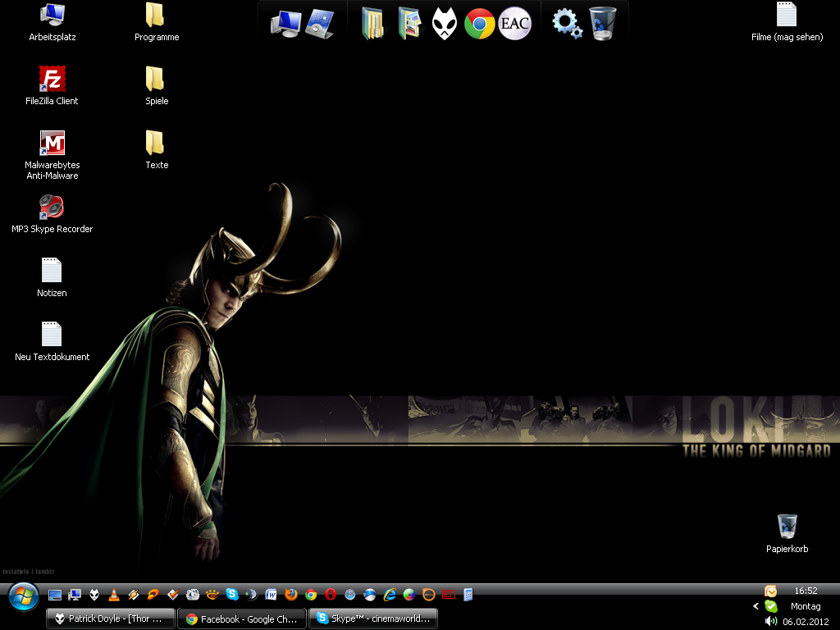840x630 pixels.
Task: Open the recycle bin in top dock
Action: 603,24
